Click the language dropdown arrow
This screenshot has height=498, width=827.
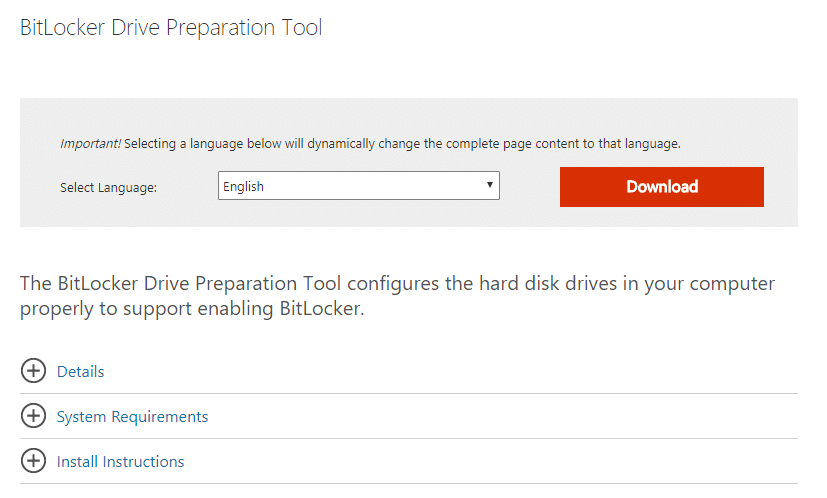pyautogui.click(x=490, y=186)
